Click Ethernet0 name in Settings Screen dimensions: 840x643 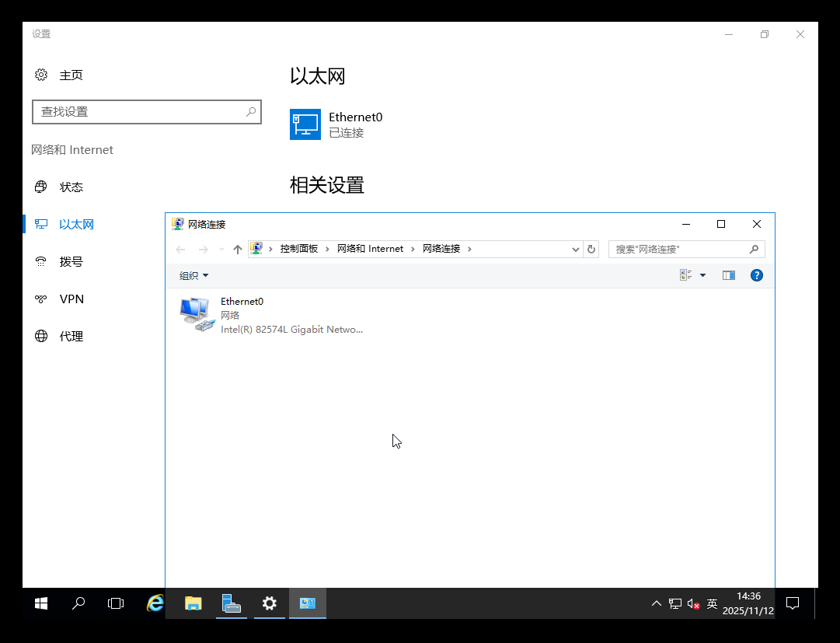[x=356, y=117]
